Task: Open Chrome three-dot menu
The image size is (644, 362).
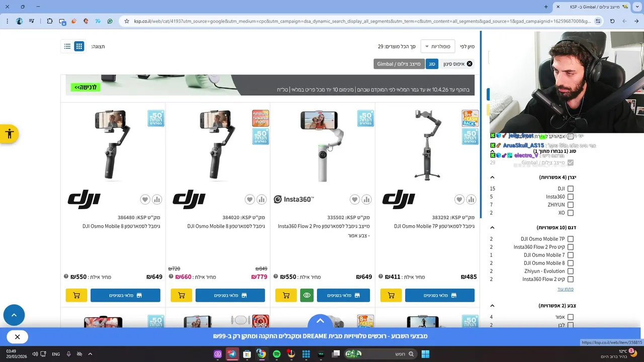Action: 7,21
